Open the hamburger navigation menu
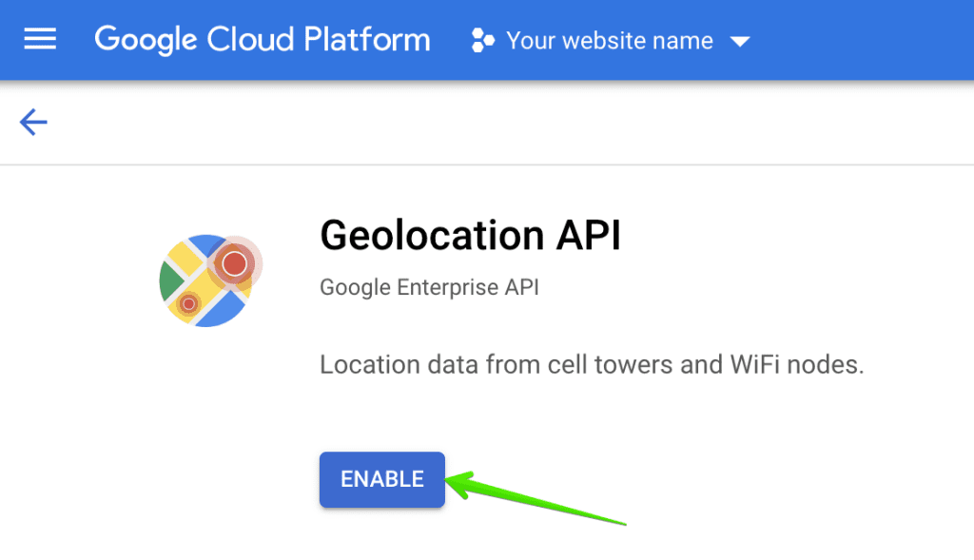974x560 pixels. (x=40, y=39)
